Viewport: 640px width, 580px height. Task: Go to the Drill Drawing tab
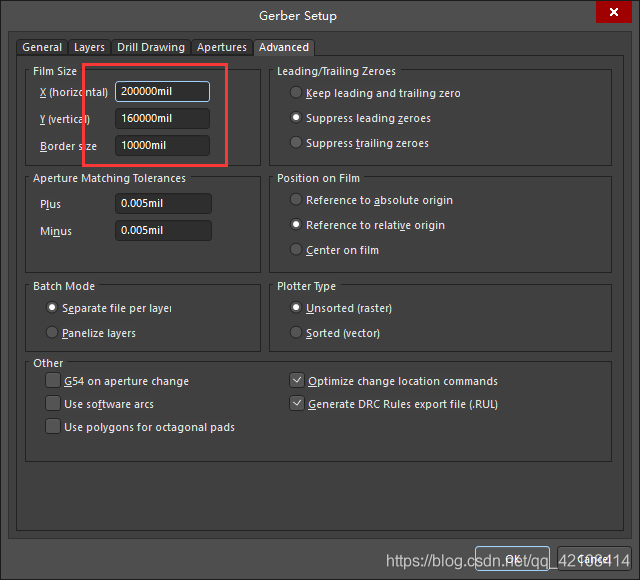tap(151, 47)
